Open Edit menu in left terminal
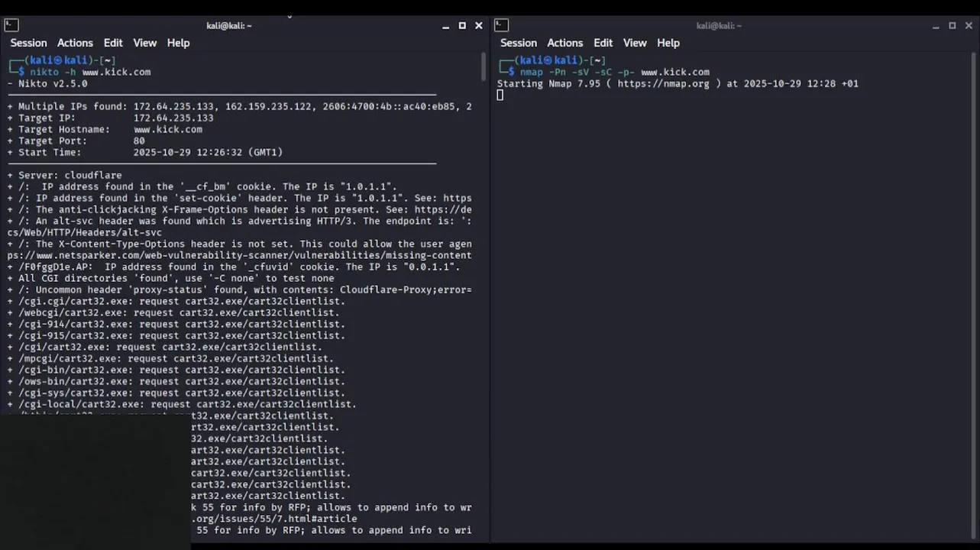Viewport: 980px width, 550px height. pos(113,43)
